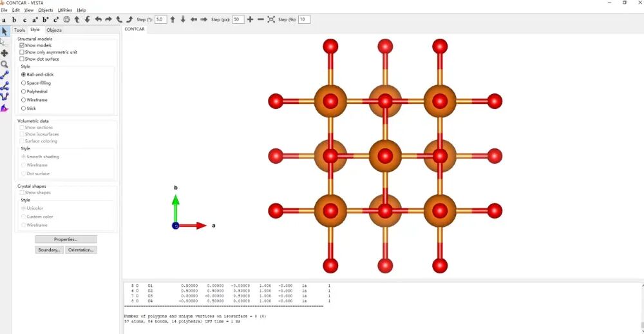Viewport: 644px width, 334px height.
Task: Select the Translate move tool
Action: tap(5, 53)
